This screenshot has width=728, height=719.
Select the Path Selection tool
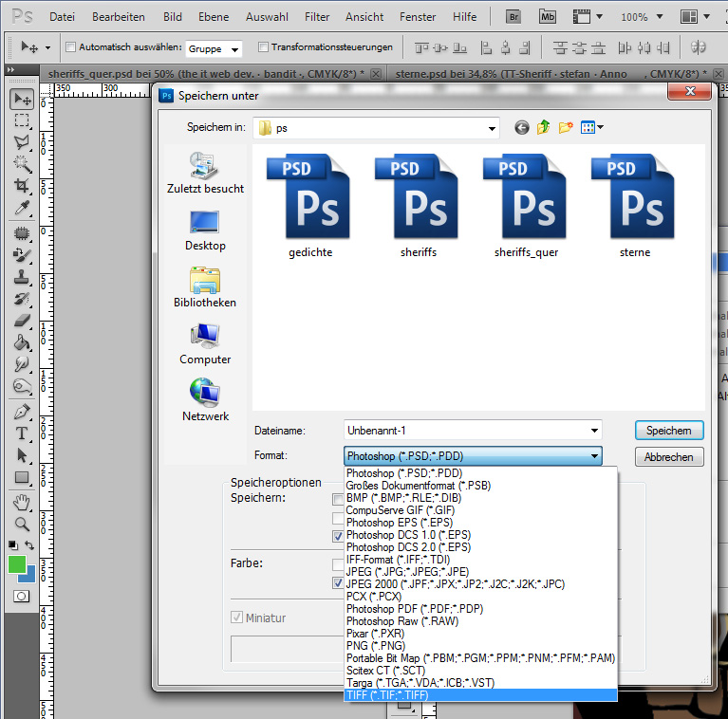[22, 455]
